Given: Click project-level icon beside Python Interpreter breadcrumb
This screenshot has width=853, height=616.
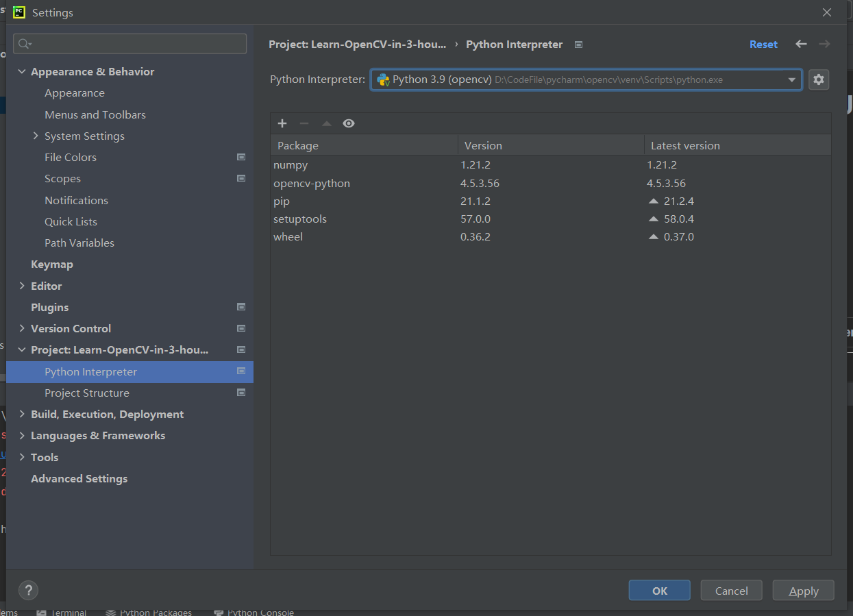Looking at the screenshot, I should coord(578,45).
